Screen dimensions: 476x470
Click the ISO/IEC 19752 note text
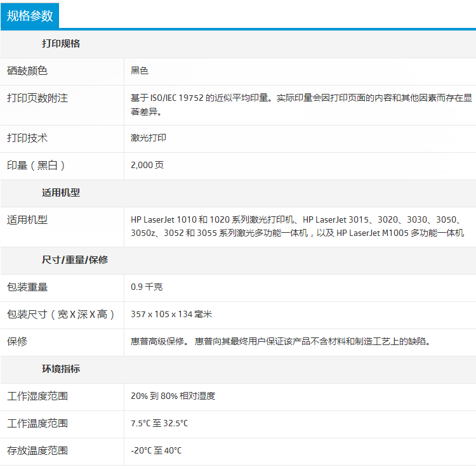click(301, 105)
